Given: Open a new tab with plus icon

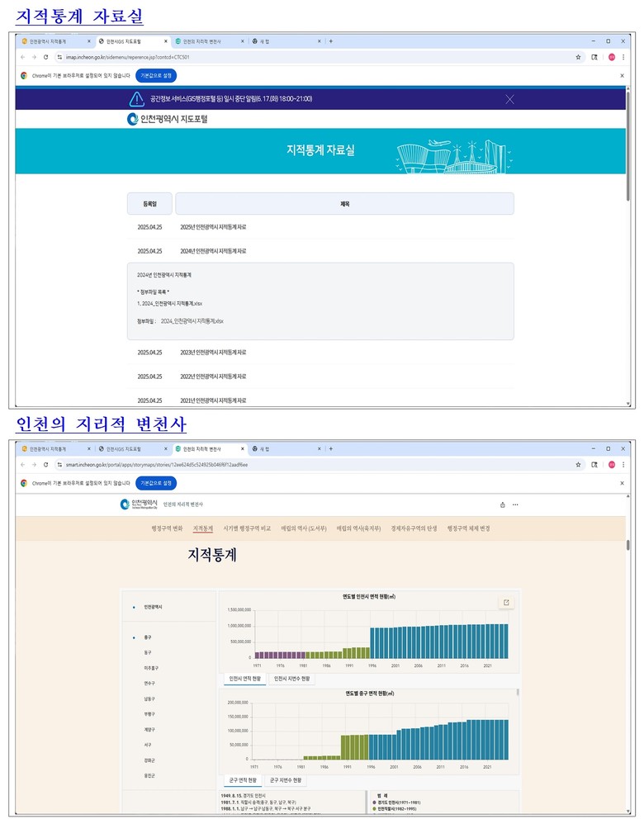Looking at the screenshot, I should tap(331, 40).
